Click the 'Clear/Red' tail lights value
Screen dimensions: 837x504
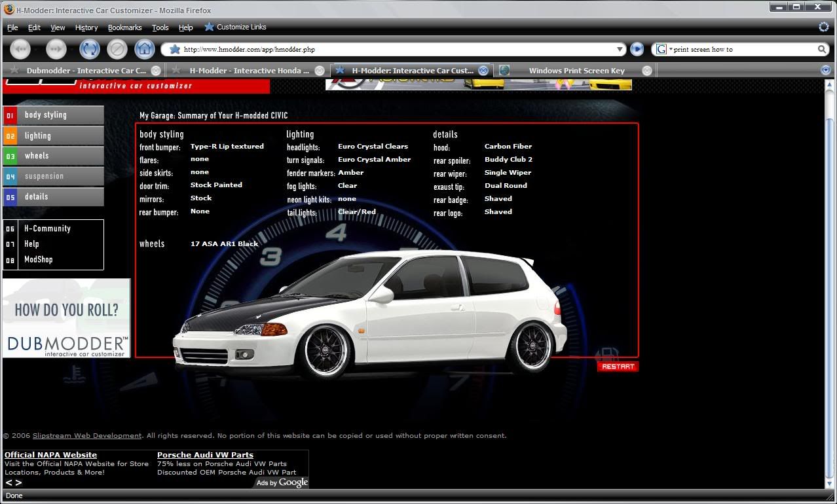(357, 212)
